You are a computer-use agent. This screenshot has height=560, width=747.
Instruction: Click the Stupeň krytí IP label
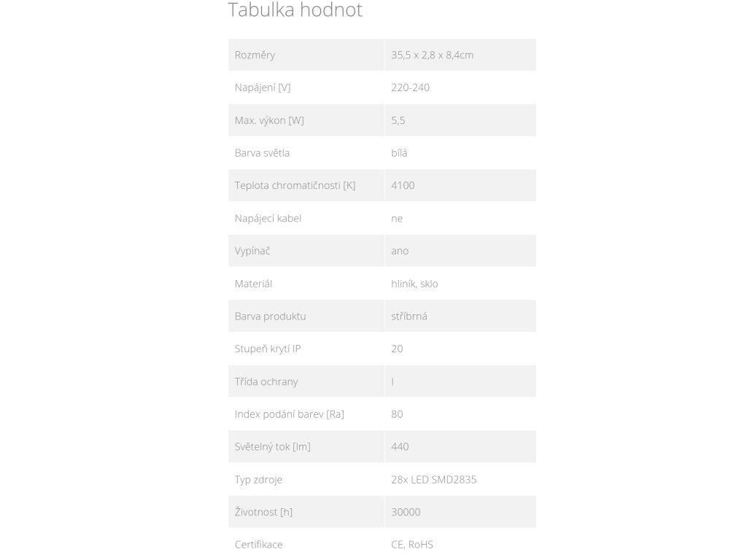tap(268, 349)
